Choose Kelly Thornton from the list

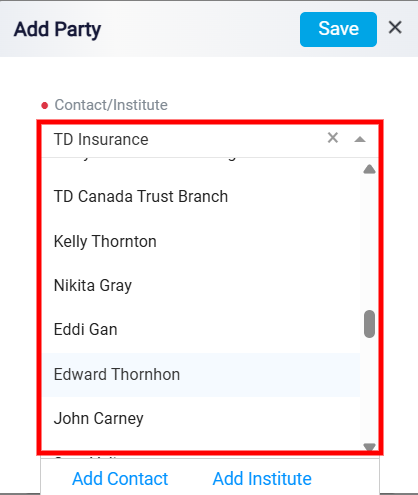[x=201, y=241]
